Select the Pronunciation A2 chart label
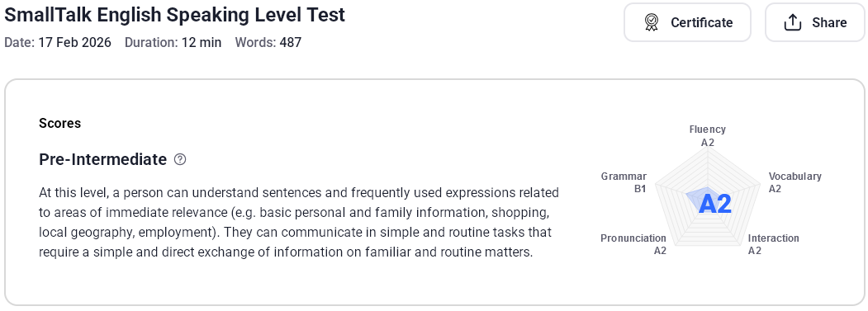 point(633,244)
